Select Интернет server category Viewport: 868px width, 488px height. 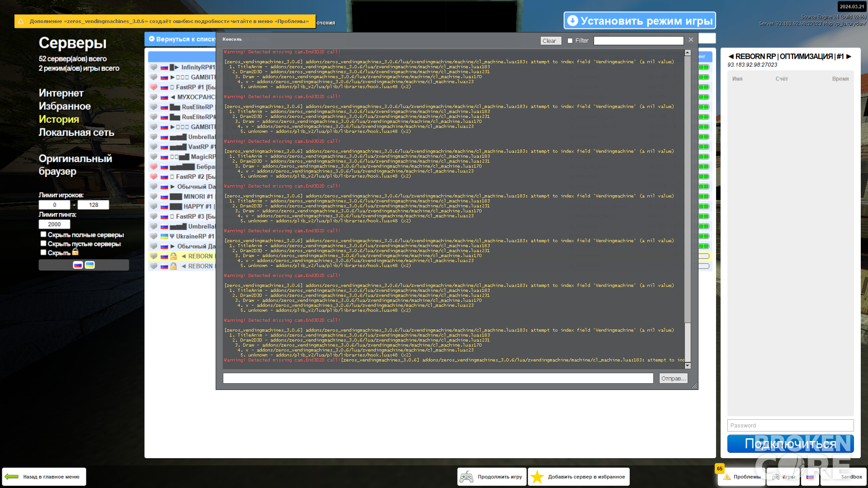61,93
